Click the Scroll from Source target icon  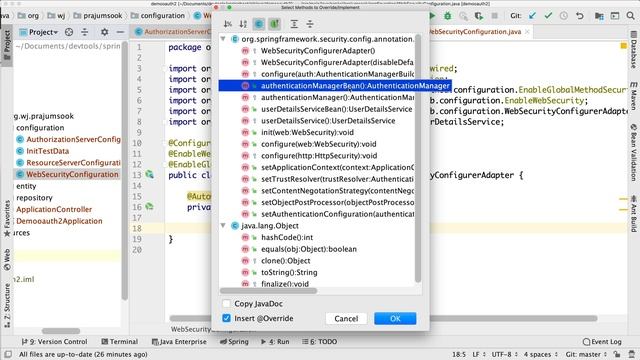[69, 32]
